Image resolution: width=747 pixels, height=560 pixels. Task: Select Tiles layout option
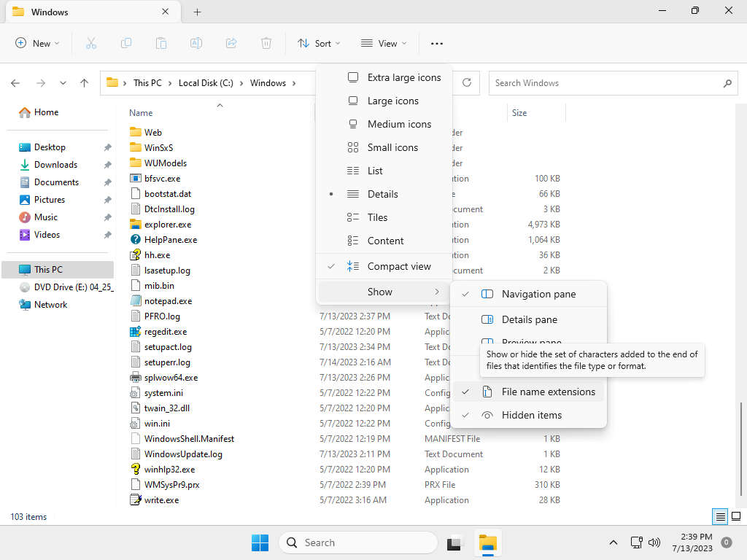click(384, 217)
